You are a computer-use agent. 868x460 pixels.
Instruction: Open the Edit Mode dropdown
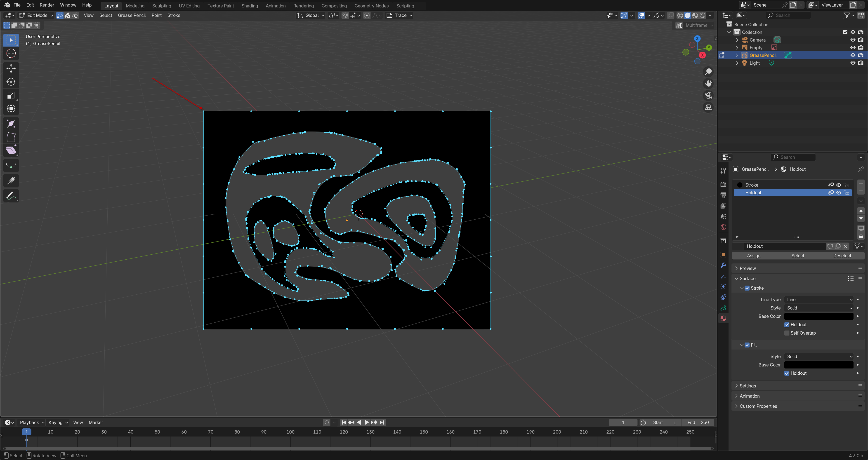[x=36, y=16]
